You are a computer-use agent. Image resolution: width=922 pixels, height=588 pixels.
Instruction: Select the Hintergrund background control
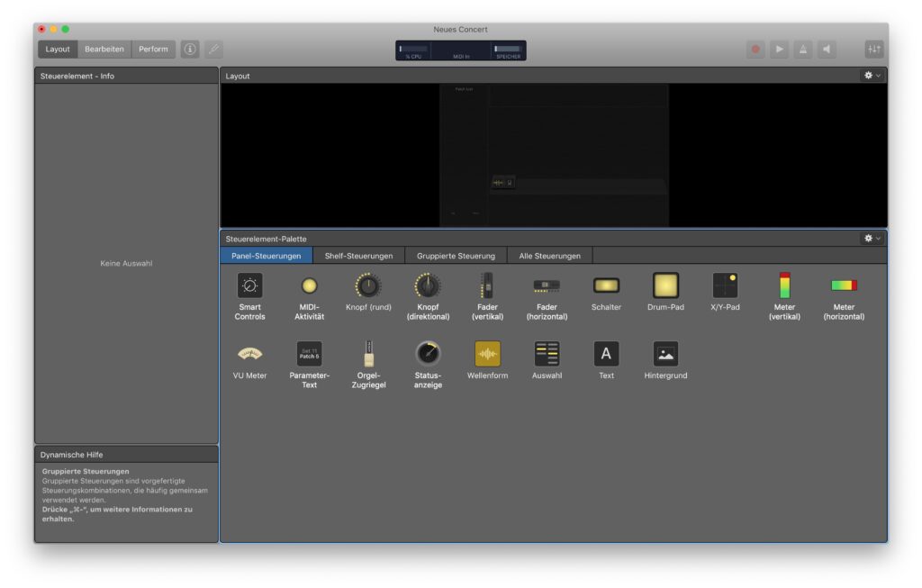665,354
